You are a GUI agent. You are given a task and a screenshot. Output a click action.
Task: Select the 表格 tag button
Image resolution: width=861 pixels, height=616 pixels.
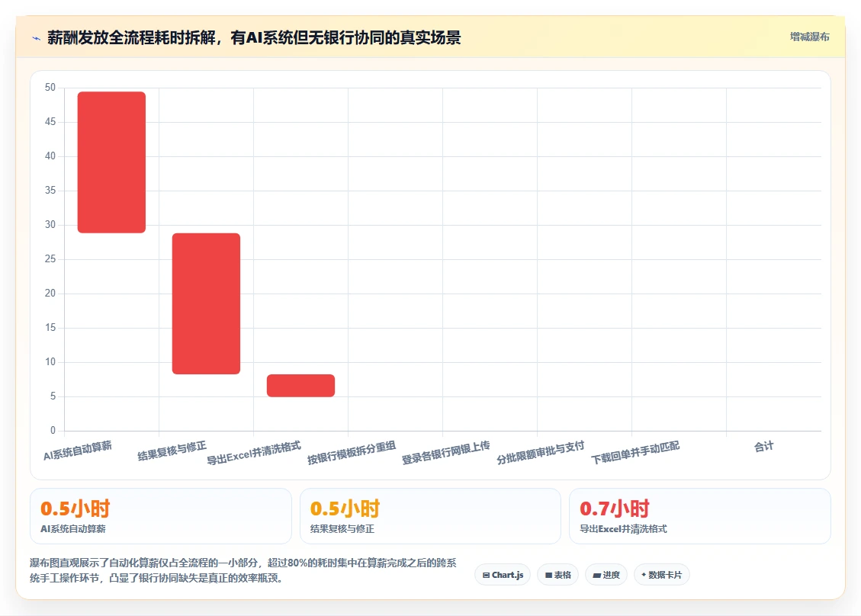pyautogui.click(x=558, y=575)
